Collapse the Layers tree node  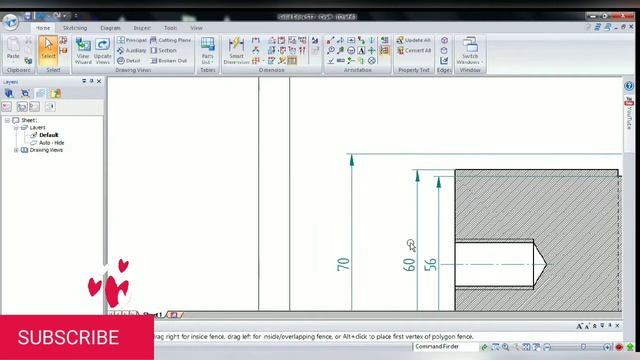coord(16,128)
